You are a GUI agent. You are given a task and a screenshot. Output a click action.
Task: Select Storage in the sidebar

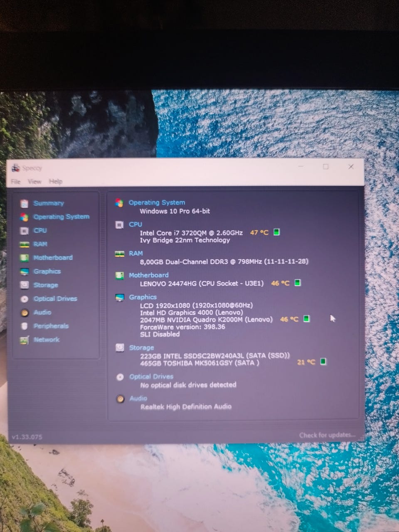tap(46, 285)
